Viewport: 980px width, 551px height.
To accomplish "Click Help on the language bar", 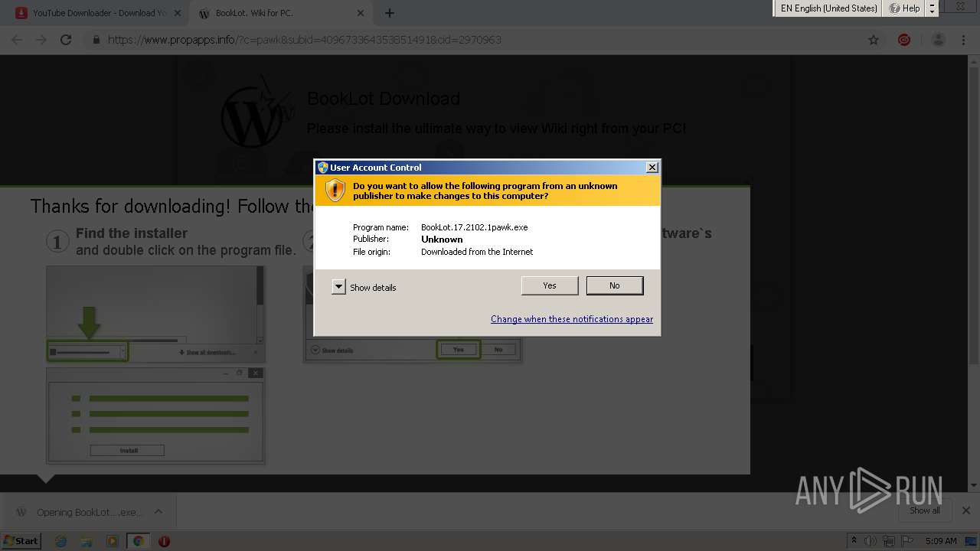I will pyautogui.click(x=904, y=8).
